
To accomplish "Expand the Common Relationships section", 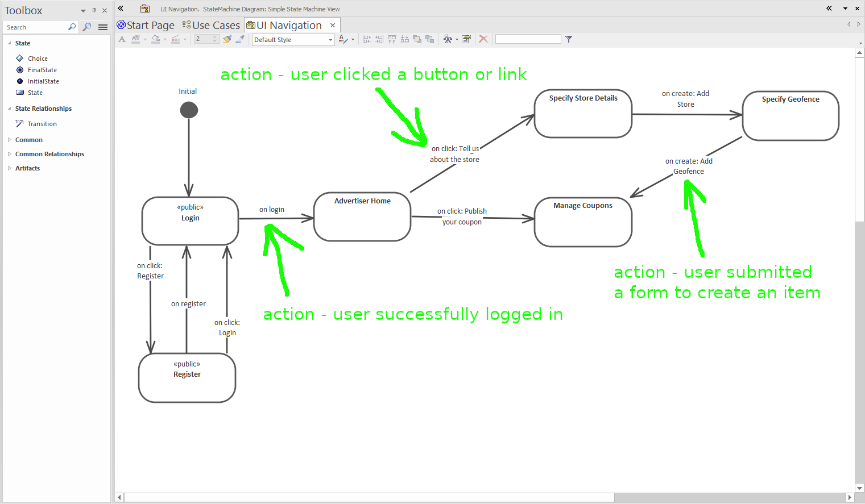I will (9, 153).
